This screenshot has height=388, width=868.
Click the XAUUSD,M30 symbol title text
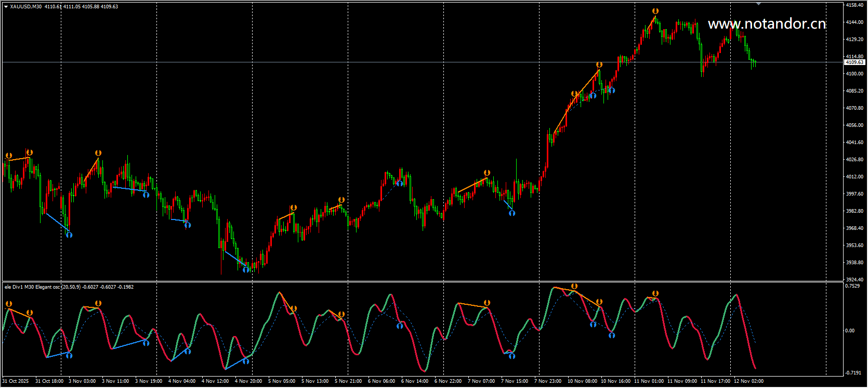(26, 7)
